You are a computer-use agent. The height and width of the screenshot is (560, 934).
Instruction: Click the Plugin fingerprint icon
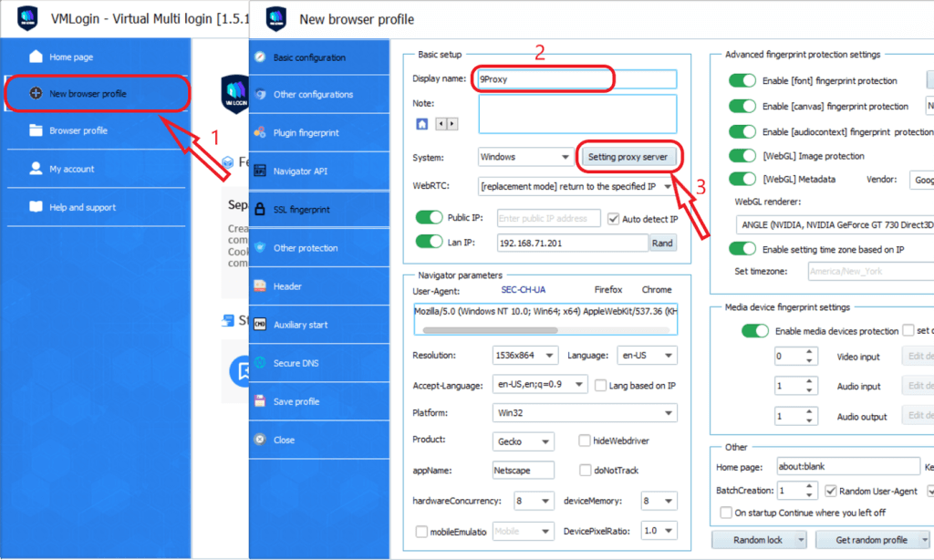point(260,132)
